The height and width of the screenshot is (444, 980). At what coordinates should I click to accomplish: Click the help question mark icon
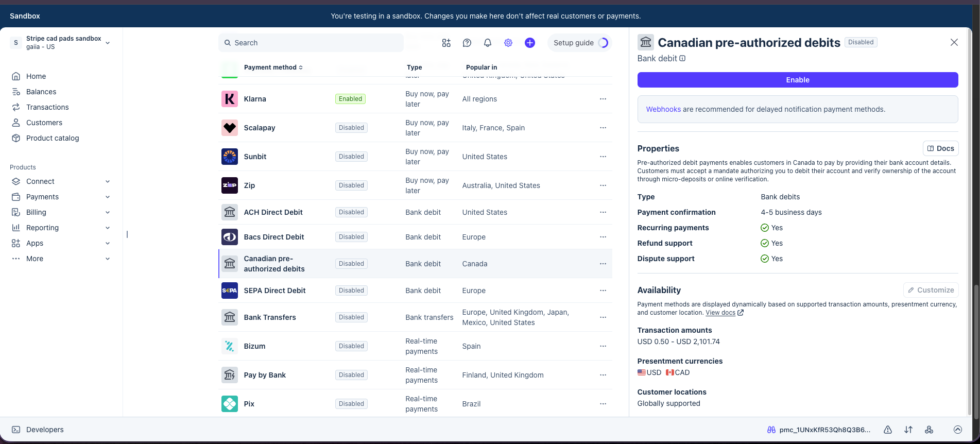tap(467, 43)
